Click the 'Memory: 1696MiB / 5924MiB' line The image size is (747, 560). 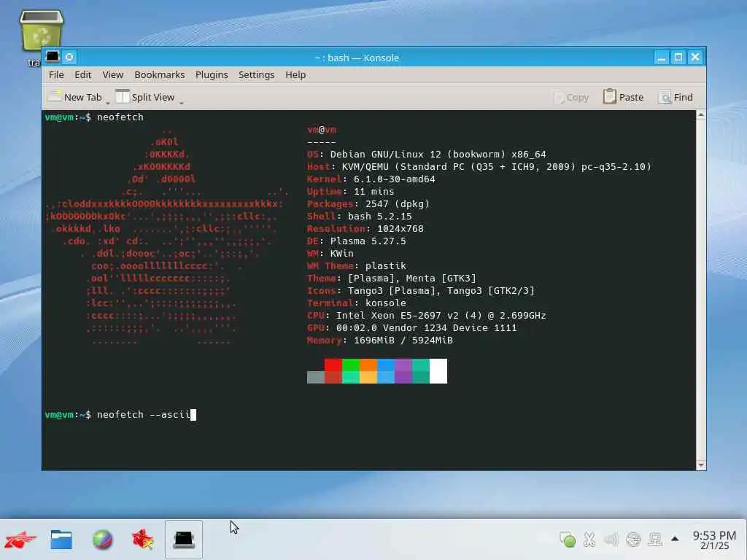tap(379, 340)
